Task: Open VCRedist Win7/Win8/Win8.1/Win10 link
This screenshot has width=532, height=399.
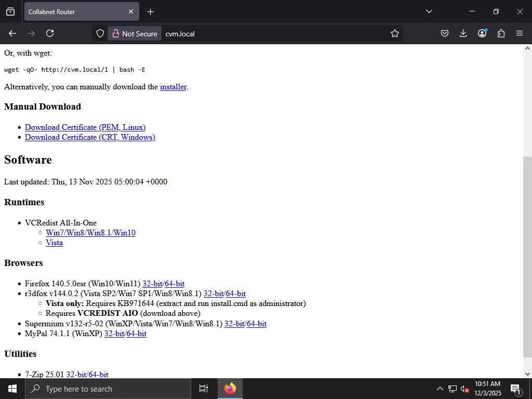Action: (x=90, y=233)
